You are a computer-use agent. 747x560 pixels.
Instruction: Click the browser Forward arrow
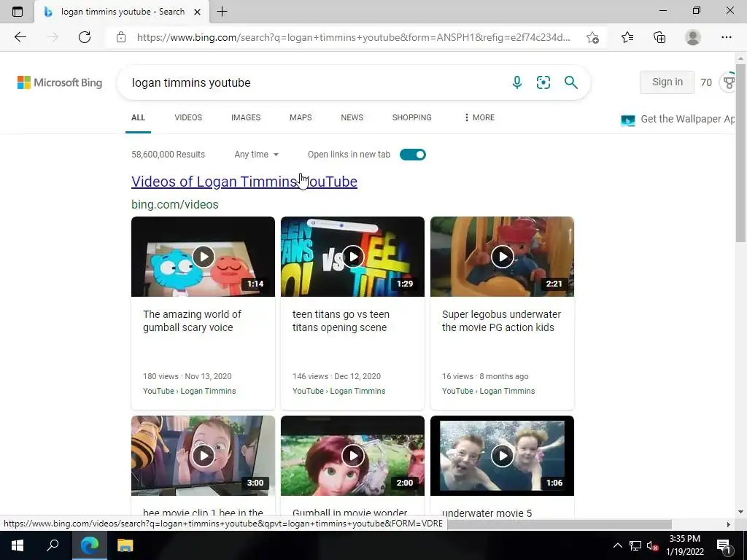[53, 37]
